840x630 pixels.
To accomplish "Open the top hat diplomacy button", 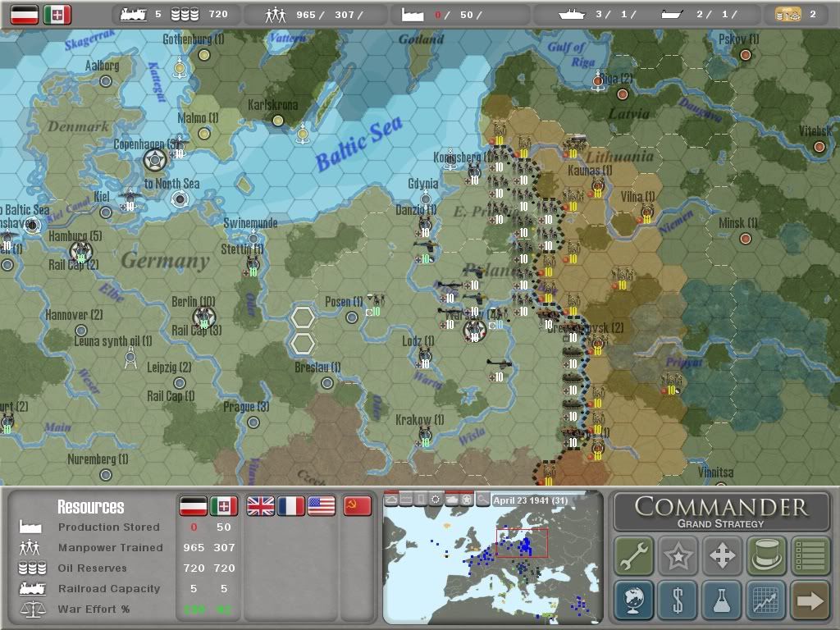I will (765, 555).
